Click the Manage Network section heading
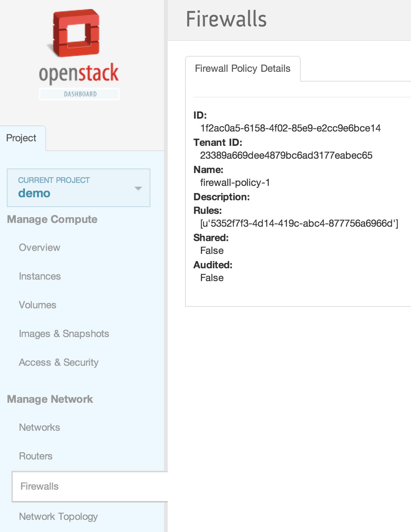 click(50, 399)
